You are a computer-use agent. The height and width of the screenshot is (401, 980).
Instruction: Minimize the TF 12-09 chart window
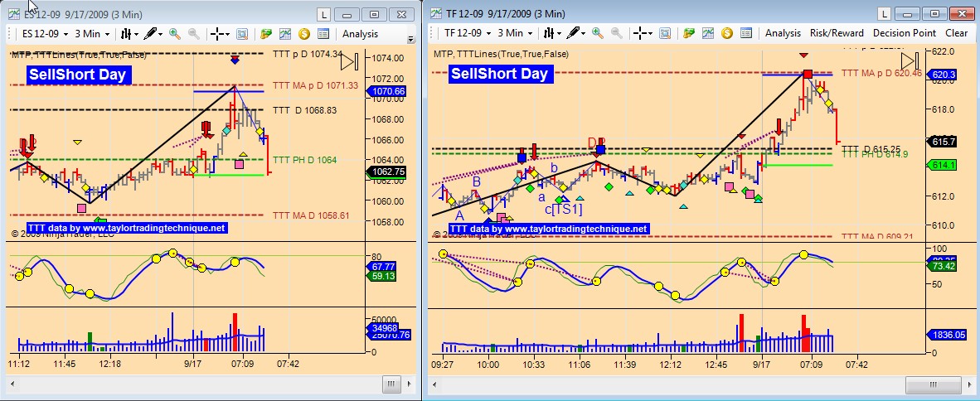(908, 14)
